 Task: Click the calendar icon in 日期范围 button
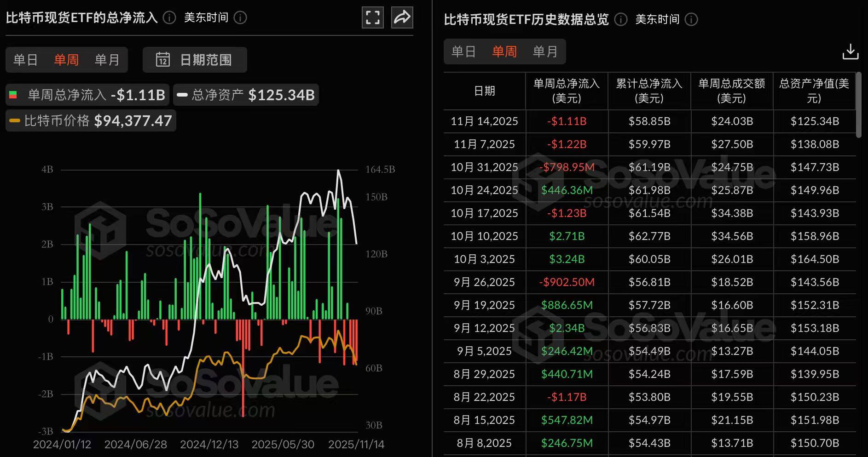[x=163, y=60]
